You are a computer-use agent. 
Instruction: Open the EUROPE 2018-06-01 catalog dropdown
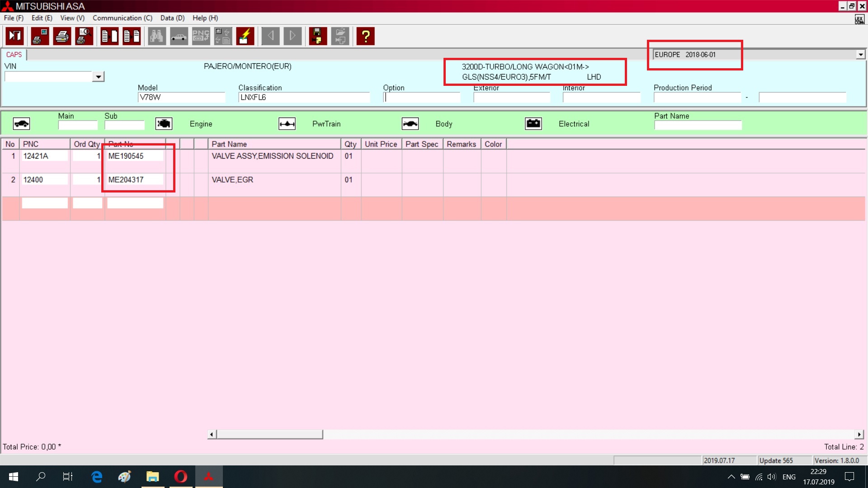860,55
